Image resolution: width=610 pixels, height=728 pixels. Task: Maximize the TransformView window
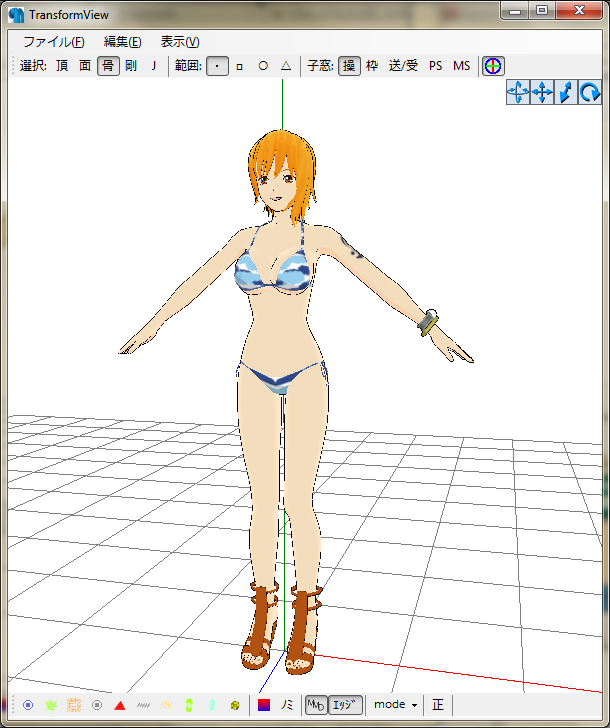click(542, 11)
